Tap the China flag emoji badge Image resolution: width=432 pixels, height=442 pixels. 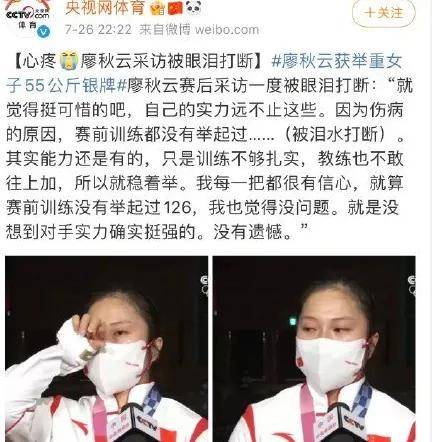tap(175, 8)
